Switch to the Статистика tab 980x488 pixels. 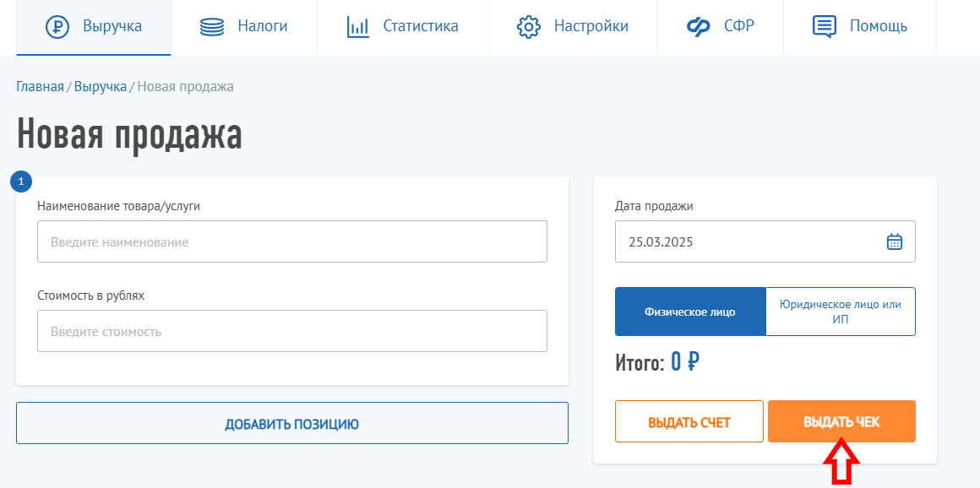click(x=420, y=26)
